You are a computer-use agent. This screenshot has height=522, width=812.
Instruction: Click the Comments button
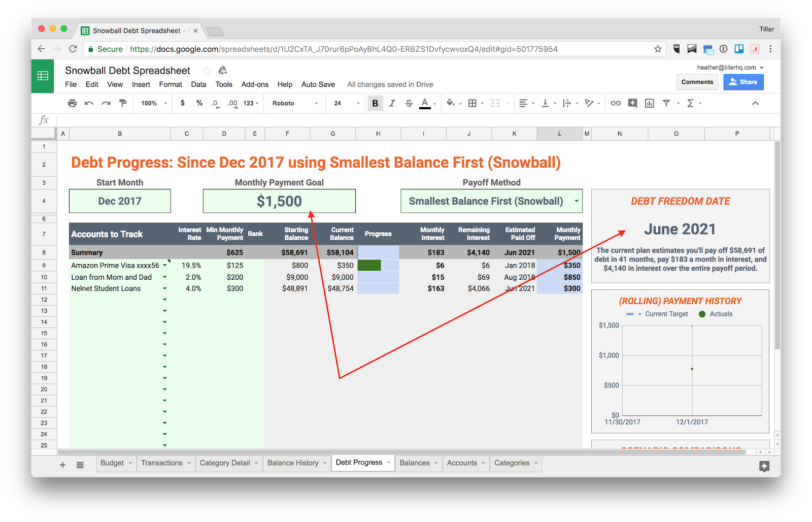coord(697,82)
